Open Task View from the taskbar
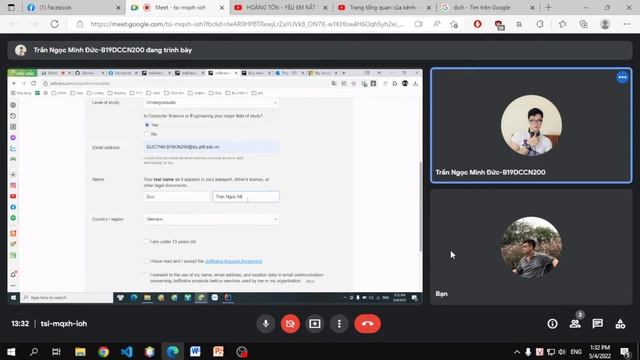640x360 pixels. point(56,351)
